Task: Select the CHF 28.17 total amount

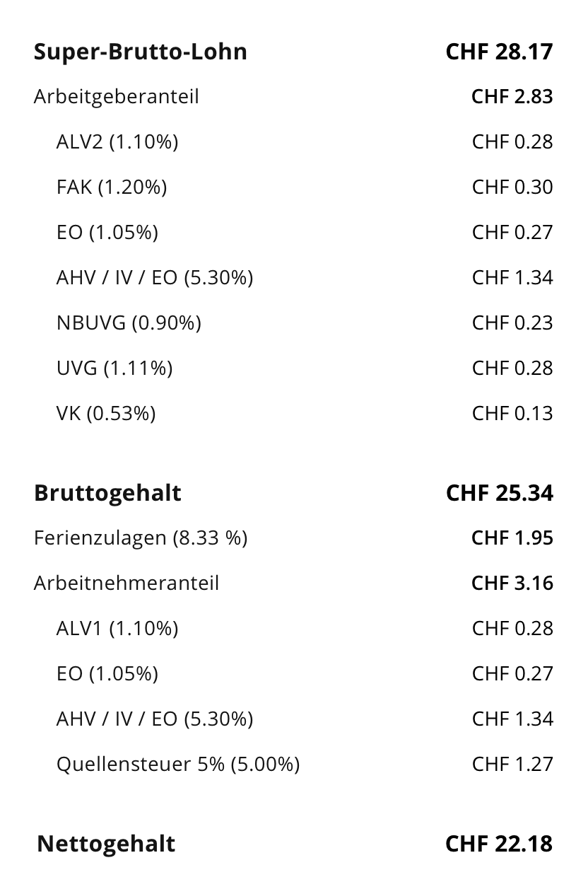Action: [499, 52]
